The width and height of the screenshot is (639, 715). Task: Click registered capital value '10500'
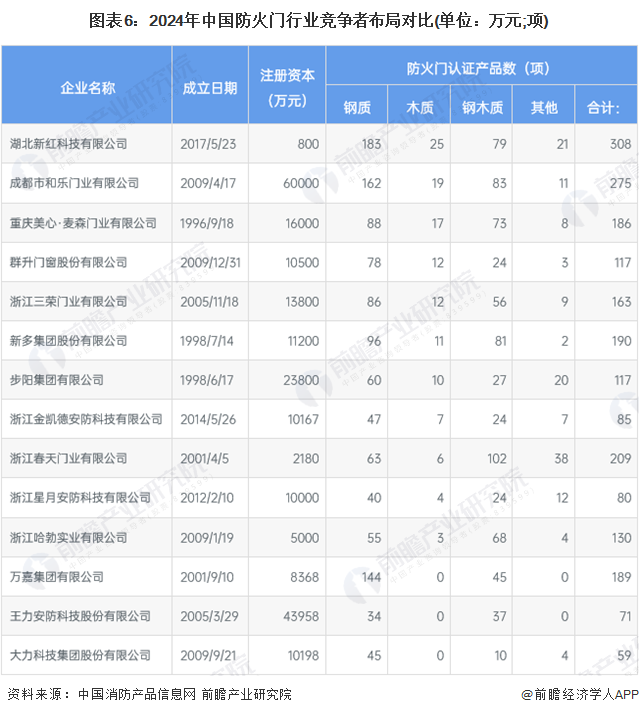(302, 263)
